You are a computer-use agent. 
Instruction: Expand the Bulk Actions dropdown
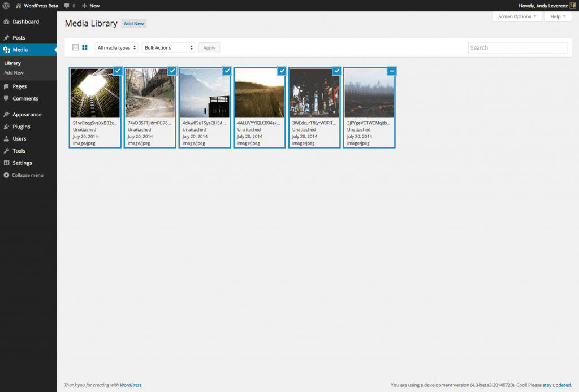pyautogui.click(x=168, y=47)
